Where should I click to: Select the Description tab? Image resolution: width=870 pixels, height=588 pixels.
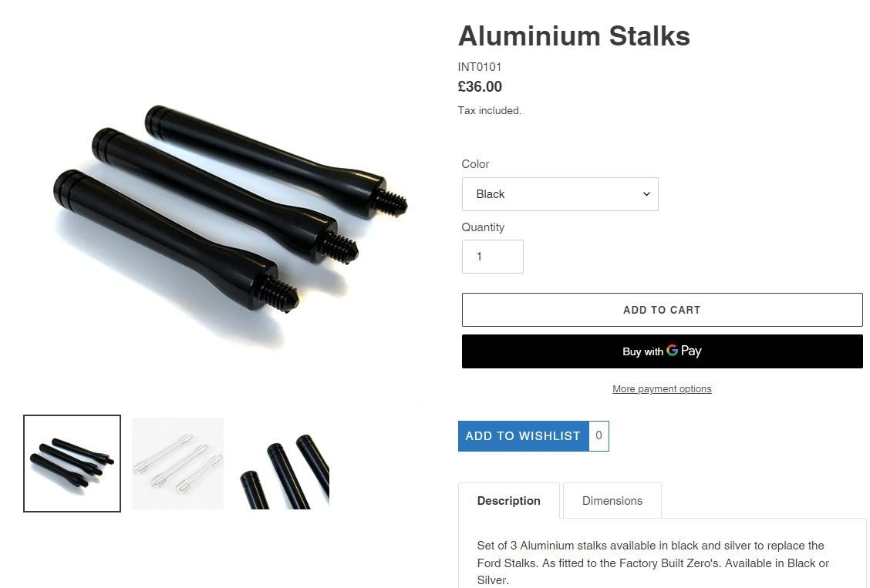coord(509,500)
